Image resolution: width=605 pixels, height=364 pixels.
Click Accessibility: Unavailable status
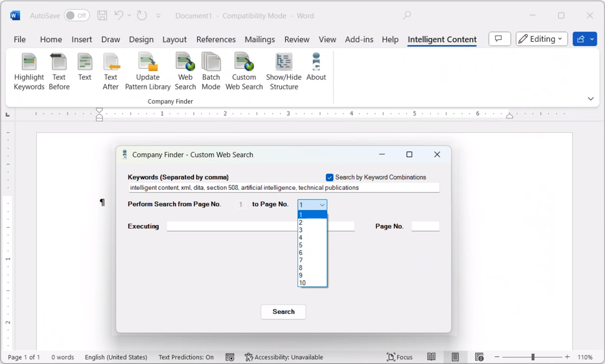pos(284,357)
